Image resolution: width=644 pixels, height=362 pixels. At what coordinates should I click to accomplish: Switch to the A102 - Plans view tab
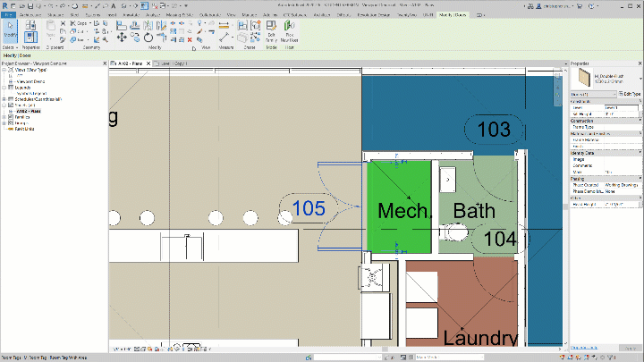click(130, 63)
